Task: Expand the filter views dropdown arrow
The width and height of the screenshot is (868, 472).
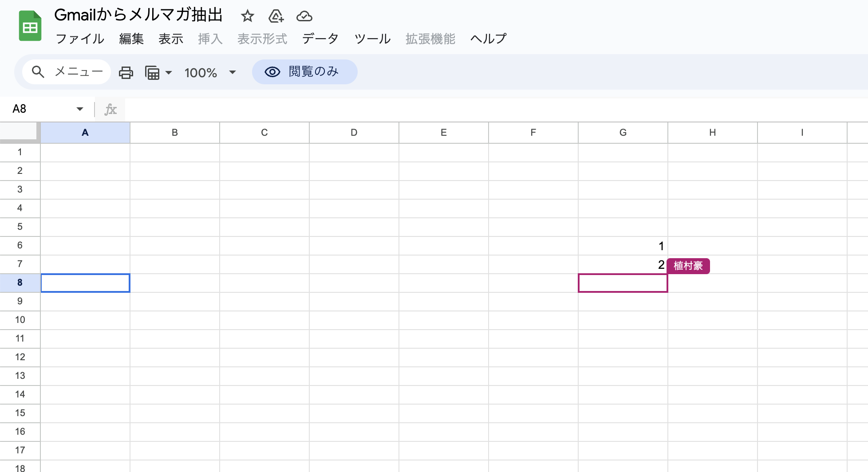Action: point(169,72)
